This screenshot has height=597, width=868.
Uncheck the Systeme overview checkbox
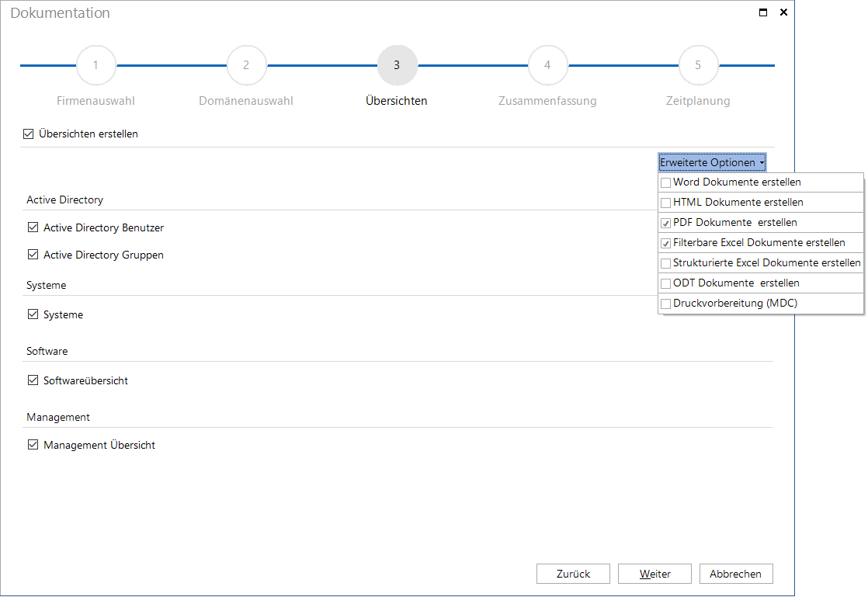tap(33, 314)
